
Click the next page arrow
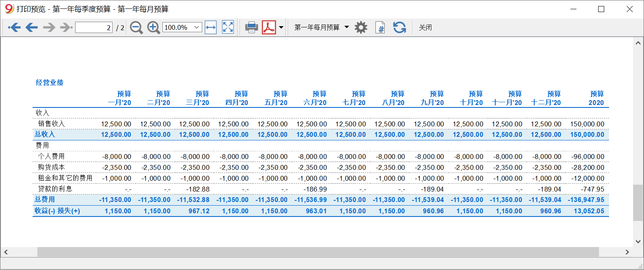49,27
